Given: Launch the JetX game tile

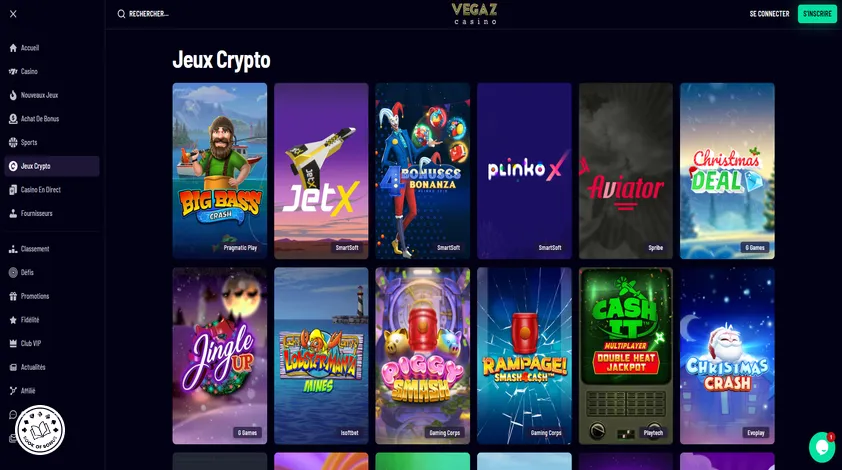Looking at the screenshot, I should pos(321,171).
